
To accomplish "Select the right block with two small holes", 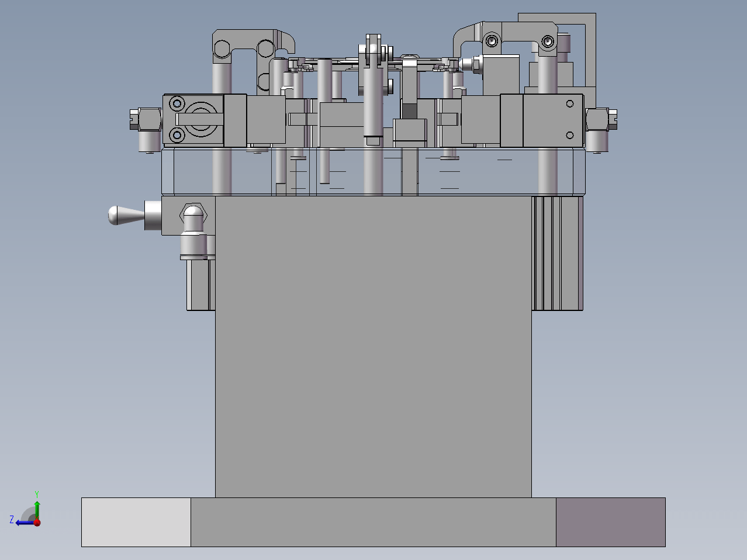I will point(552,120).
